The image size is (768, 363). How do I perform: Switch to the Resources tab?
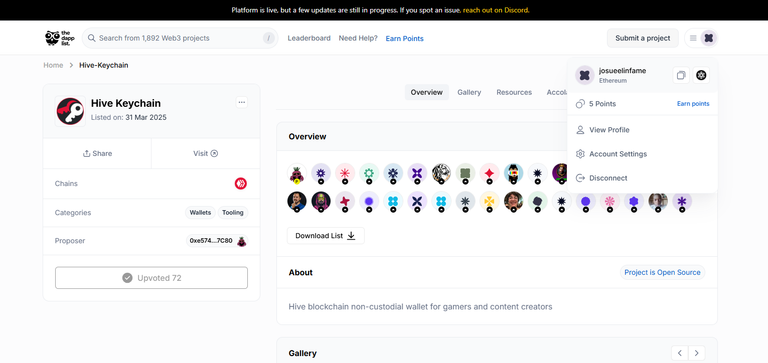(x=514, y=92)
